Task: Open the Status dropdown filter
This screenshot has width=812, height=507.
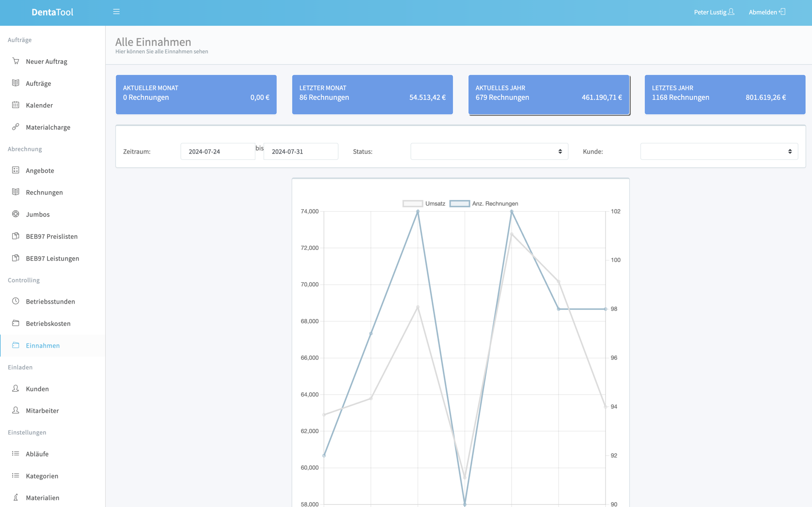Action: tap(489, 152)
